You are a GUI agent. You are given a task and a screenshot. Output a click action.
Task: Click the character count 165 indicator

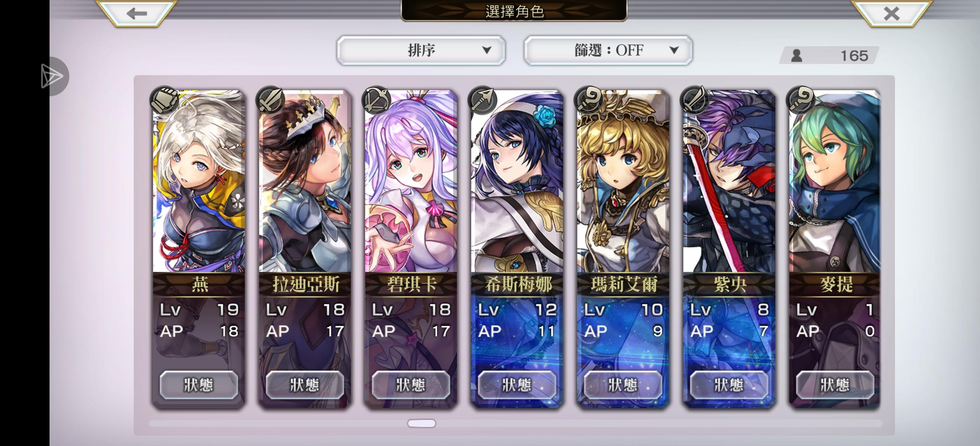829,55
